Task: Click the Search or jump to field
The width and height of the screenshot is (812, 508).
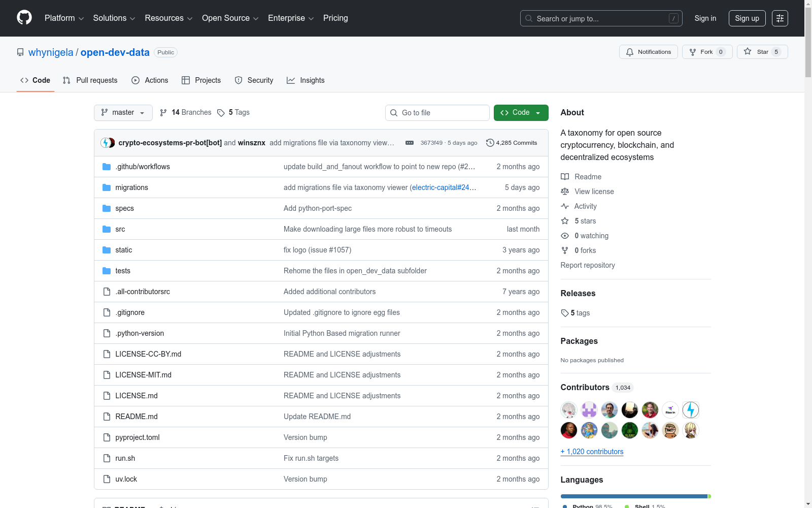Action: click(x=601, y=18)
